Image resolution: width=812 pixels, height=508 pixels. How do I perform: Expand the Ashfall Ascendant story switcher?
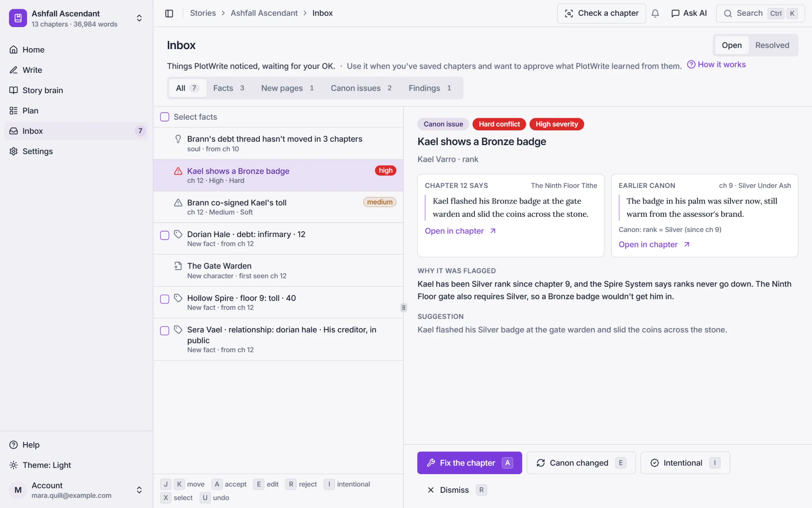[139, 18]
